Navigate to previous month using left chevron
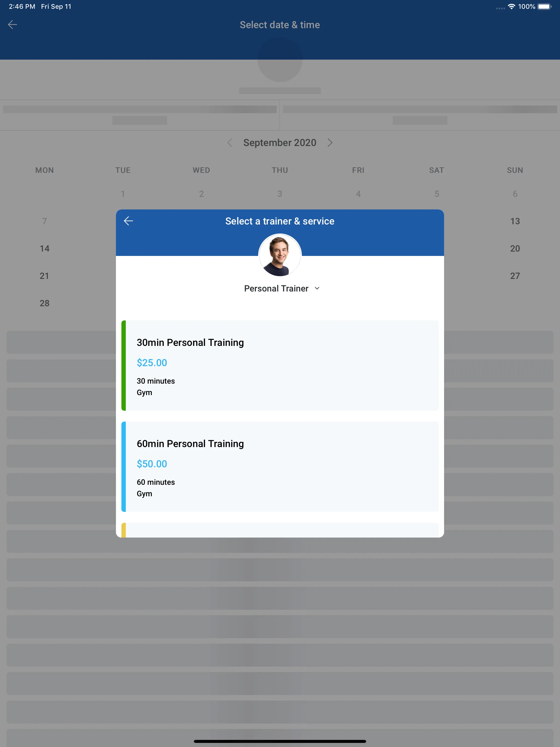The image size is (560, 747). coord(230,142)
